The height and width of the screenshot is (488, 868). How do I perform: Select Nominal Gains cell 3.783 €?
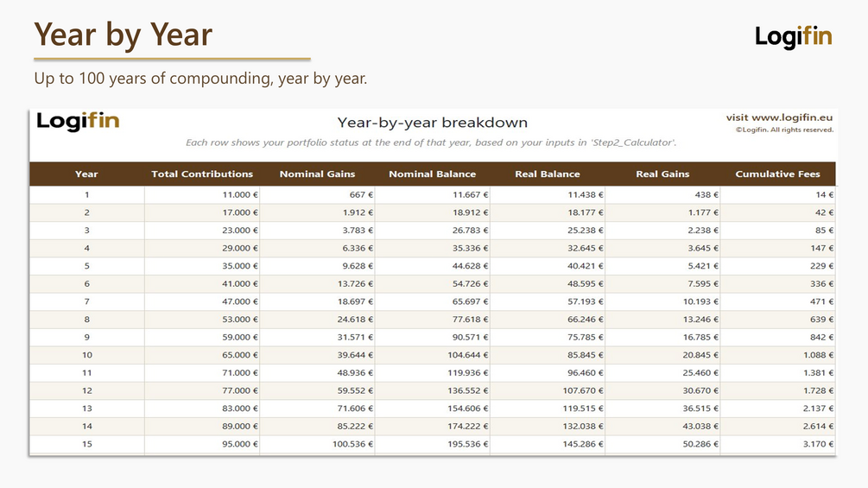[317, 230]
